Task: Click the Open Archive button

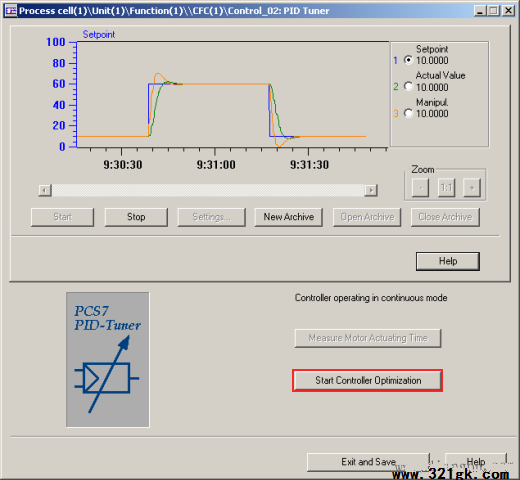Action: 367,217
